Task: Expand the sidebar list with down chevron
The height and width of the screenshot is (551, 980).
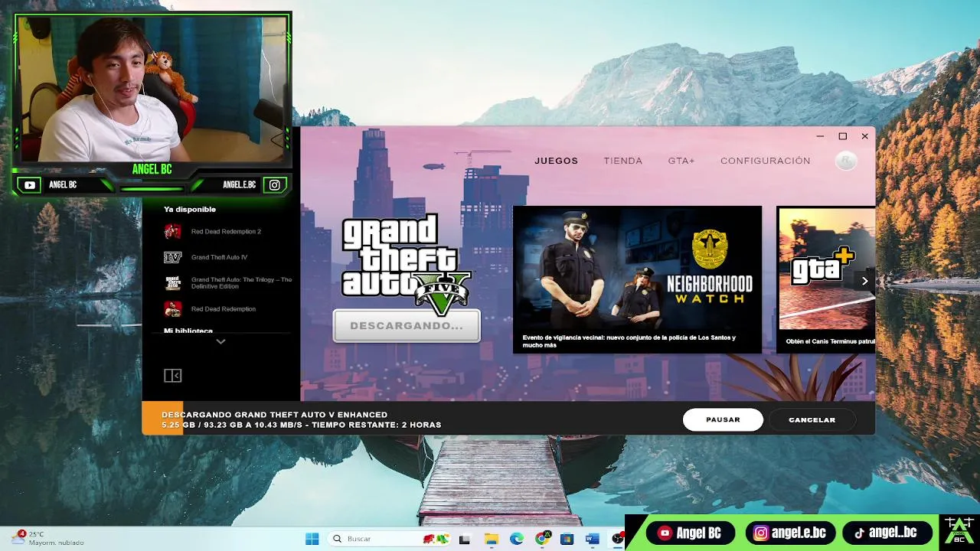Action: [220, 341]
